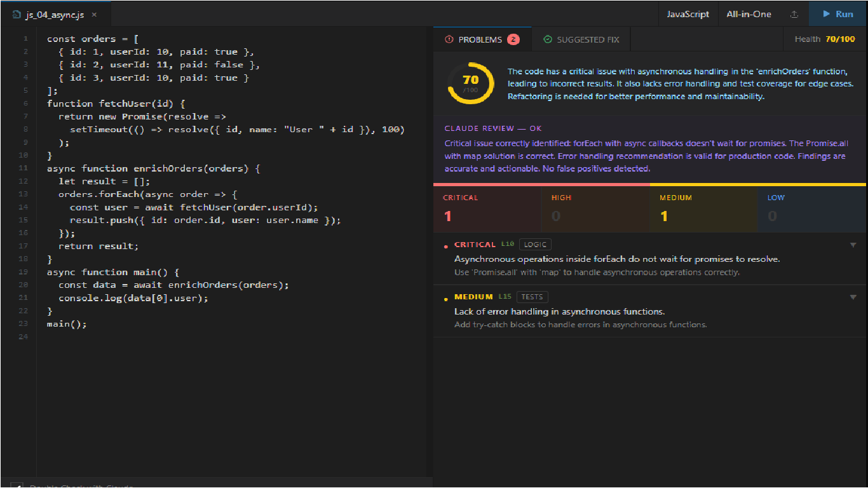Image resolution: width=868 pixels, height=488 pixels.
Task: Expand the CRITICAL logic issue arrow
Action: tap(853, 245)
